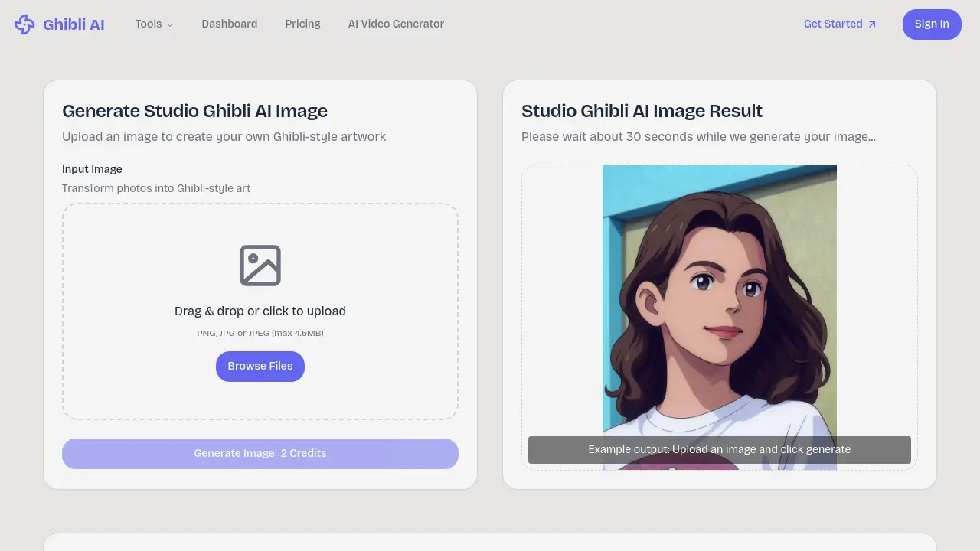Select AI Video Generator in the navbar
Screen dimensions: 980x551
(396, 24)
